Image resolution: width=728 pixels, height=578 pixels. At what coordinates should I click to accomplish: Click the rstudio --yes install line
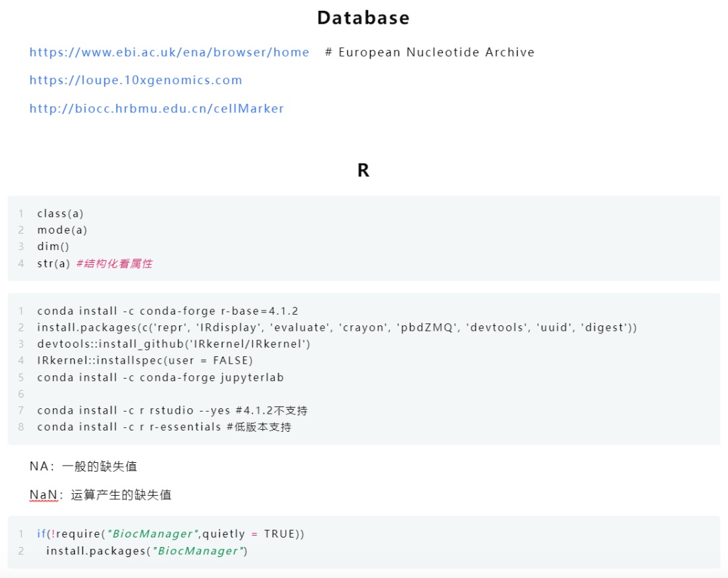point(172,410)
